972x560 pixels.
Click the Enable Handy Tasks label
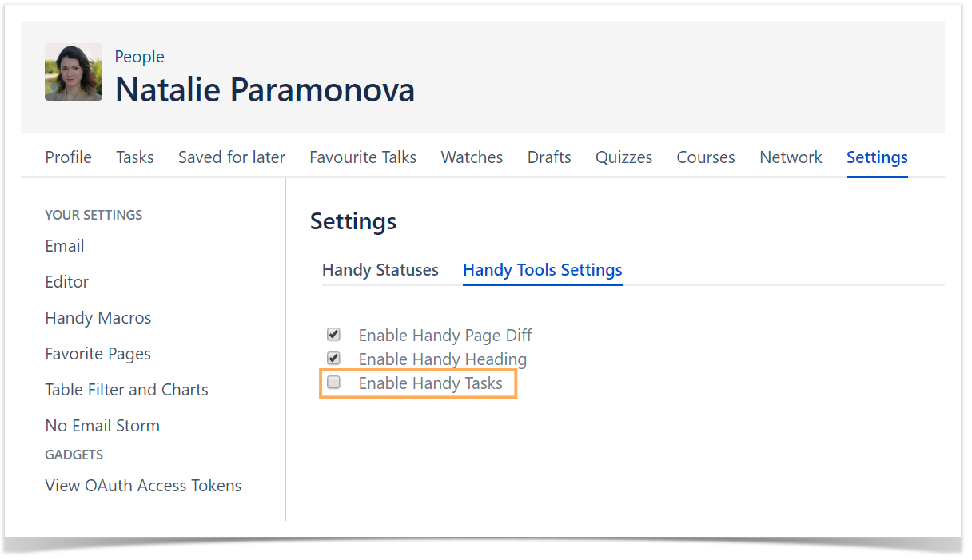(x=431, y=383)
